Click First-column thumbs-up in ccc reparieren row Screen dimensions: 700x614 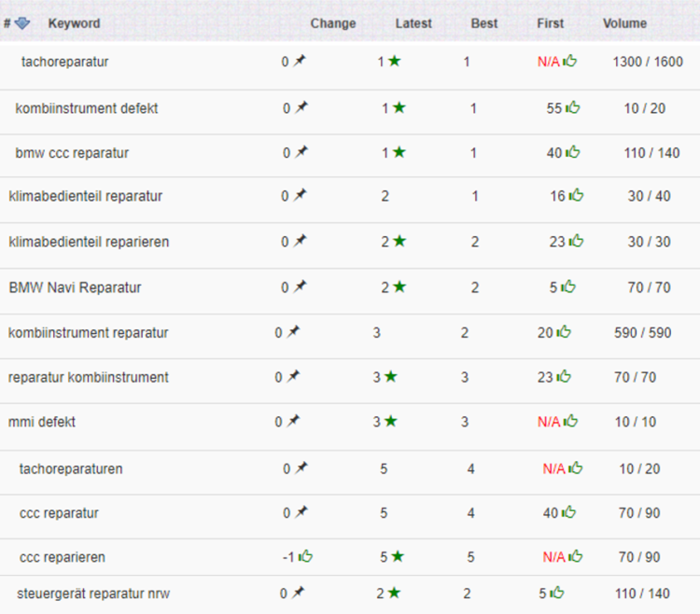(576, 556)
